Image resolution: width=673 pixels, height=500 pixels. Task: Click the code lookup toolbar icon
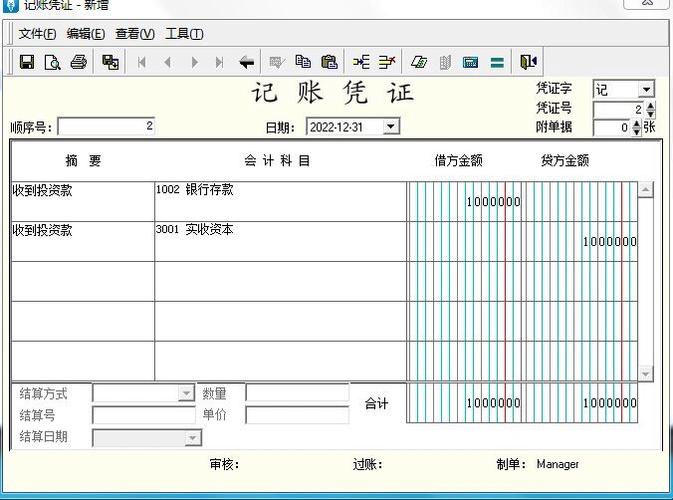point(419,63)
